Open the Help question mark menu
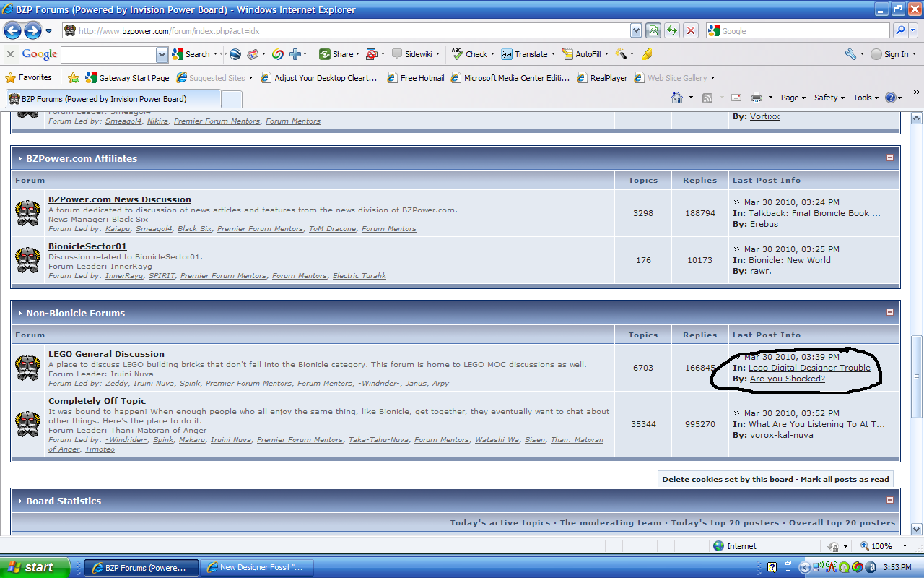This screenshot has width=924, height=578. (x=893, y=98)
